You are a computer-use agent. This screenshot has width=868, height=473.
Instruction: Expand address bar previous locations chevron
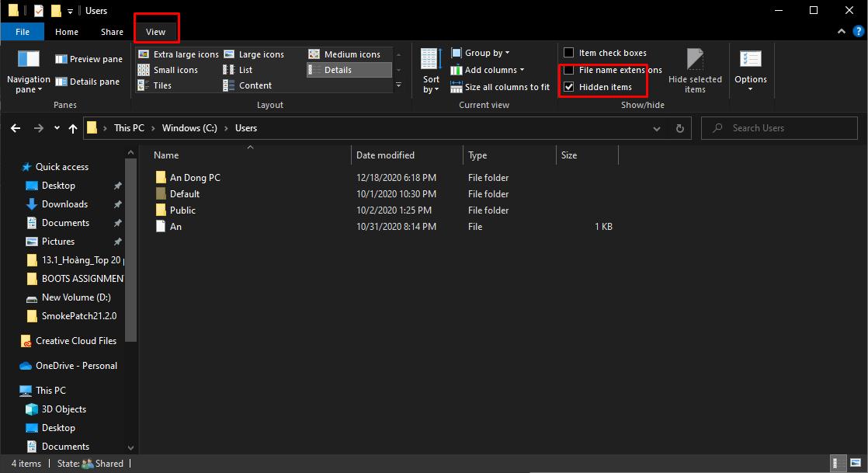(657, 128)
